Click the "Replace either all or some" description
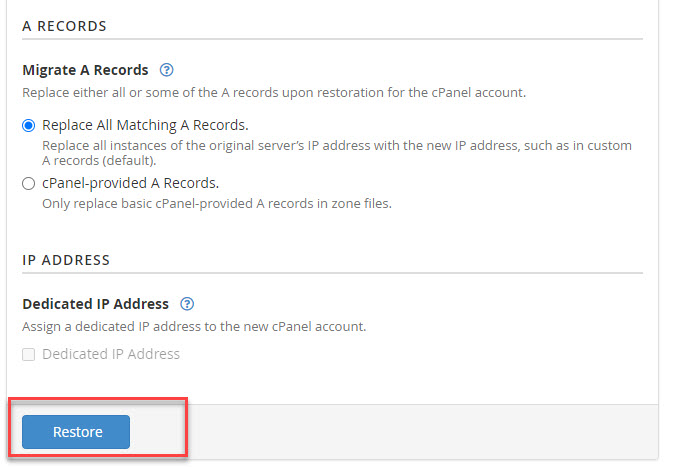Image resolution: width=678 pixels, height=467 pixels. click(274, 93)
